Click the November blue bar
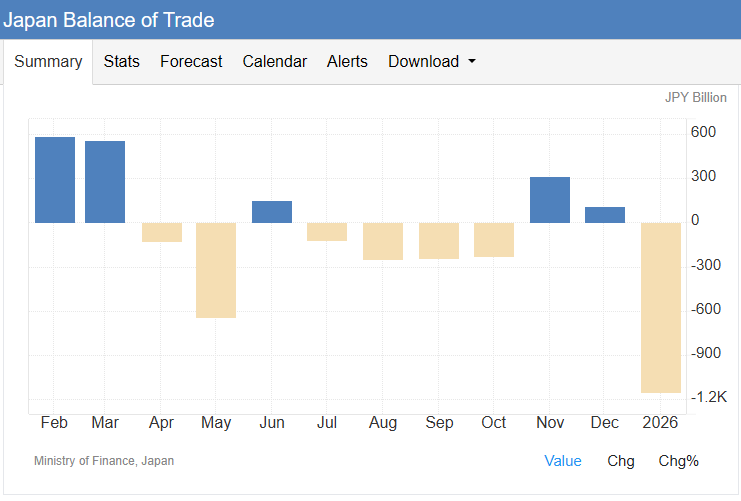Viewport: 741px width, 501px height. pos(550,200)
